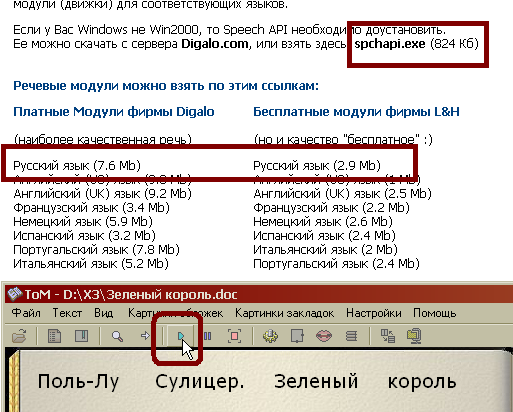Click the L&H Русский язык (2.9 Mb) link
The height and width of the screenshot is (412, 513).
click(x=317, y=165)
